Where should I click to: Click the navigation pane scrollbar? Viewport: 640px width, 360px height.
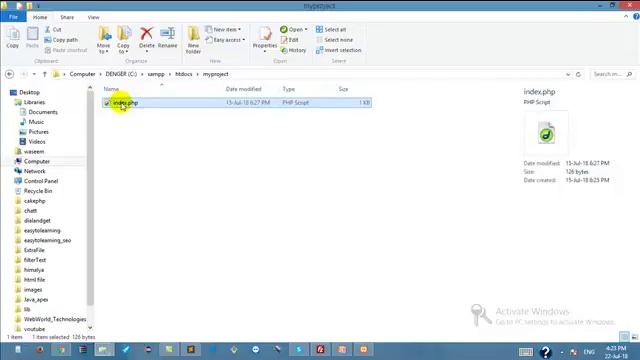pyautogui.click(x=90, y=198)
